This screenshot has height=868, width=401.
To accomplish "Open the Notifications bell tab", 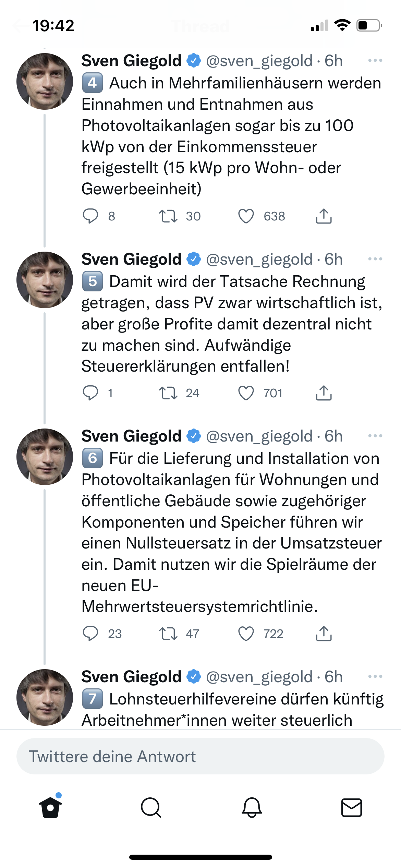I will click(x=252, y=808).
